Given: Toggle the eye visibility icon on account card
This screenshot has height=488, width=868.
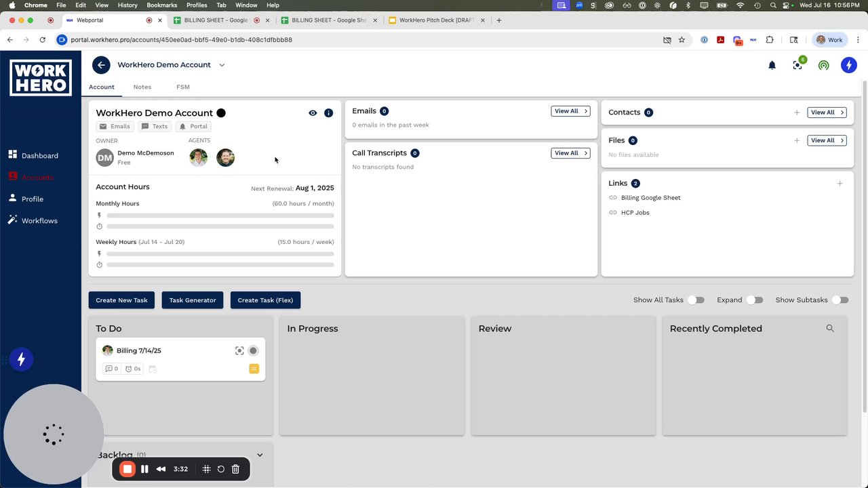Looking at the screenshot, I should [x=313, y=113].
